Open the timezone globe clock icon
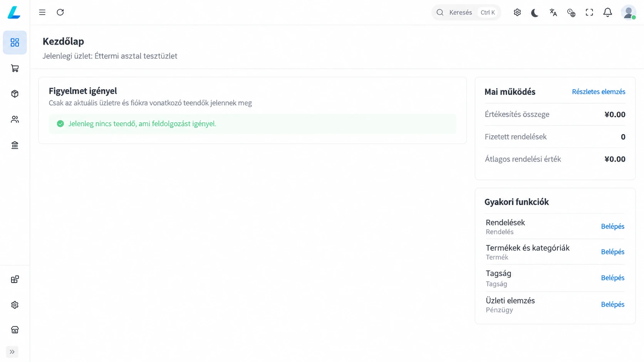The width and height of the screenshot is (644, 362). point(571,13)
